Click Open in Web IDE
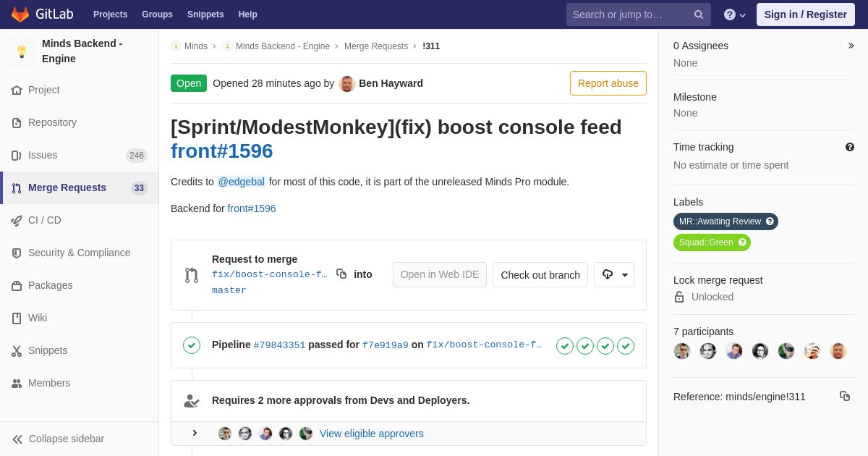 (440, 275)
